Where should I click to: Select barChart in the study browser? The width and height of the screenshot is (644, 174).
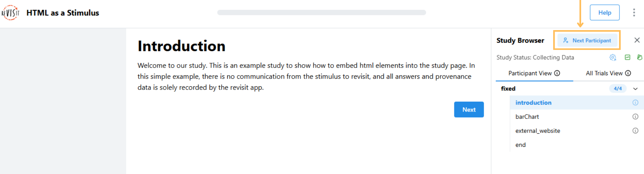click(x=527, y=117)
